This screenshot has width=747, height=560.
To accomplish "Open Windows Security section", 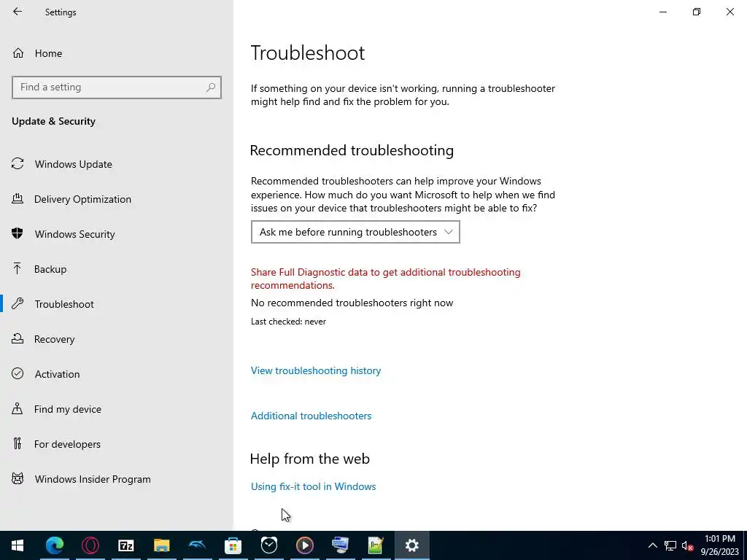I will (117, 234).
